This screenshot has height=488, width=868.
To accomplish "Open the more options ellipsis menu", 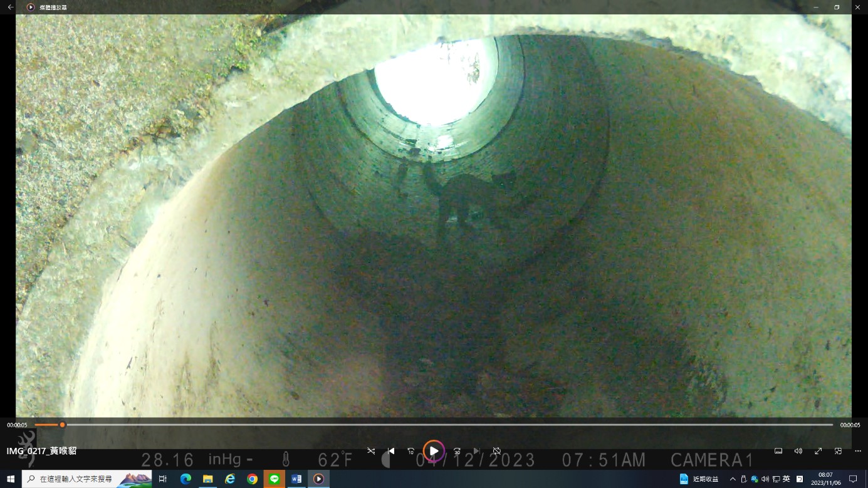I will (x=858, y=451).
